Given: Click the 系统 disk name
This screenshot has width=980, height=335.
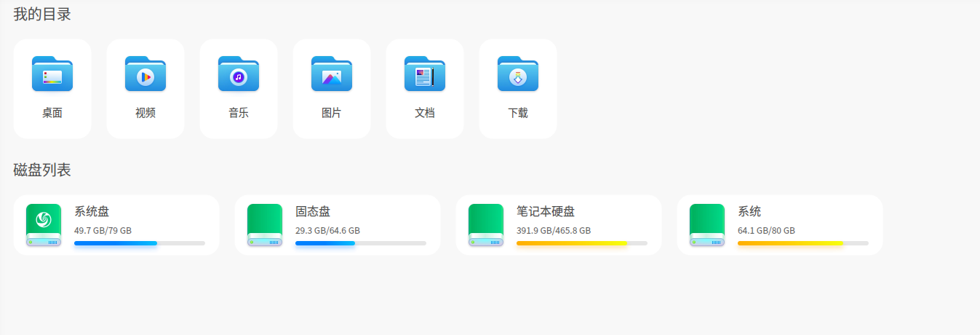Looking at the screenshot, I should [749, 212].
